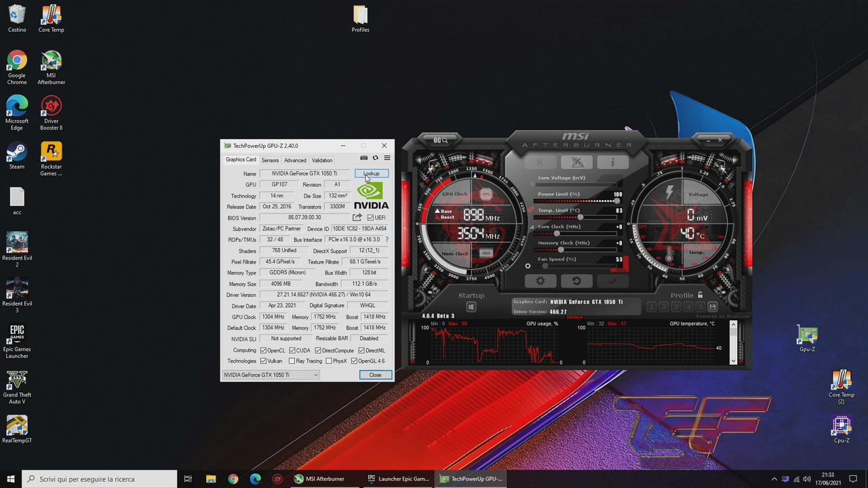Screen dimensions: 868x488
Task: Open the Core Temp desktop shortcut
Action: click(x=52, y=20)
